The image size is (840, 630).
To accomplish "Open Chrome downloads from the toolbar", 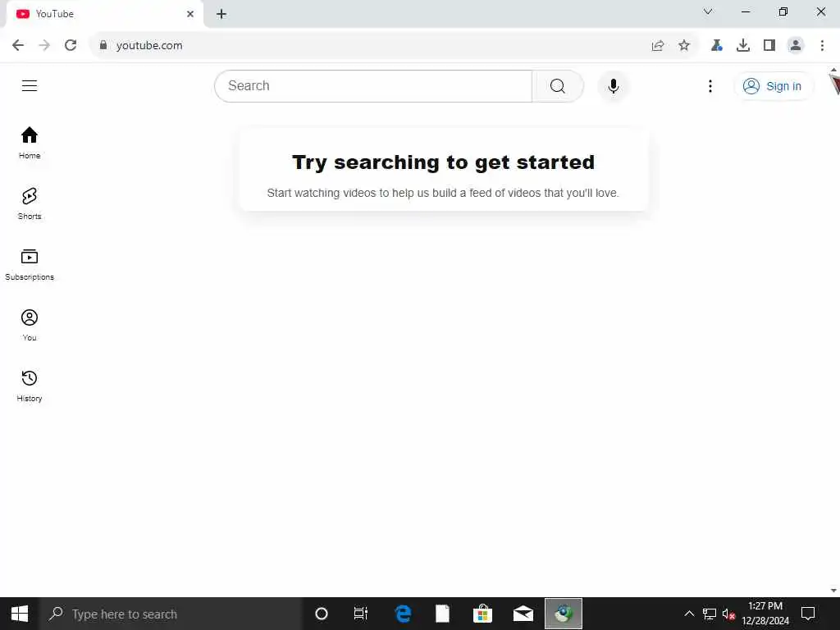I will pos(743,46).
